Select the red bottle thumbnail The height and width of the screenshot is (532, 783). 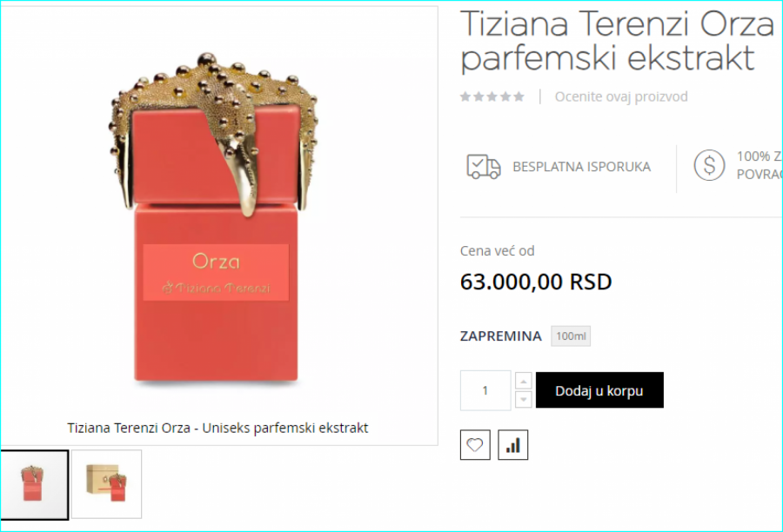pyautogui.click(x=34, y=484)
